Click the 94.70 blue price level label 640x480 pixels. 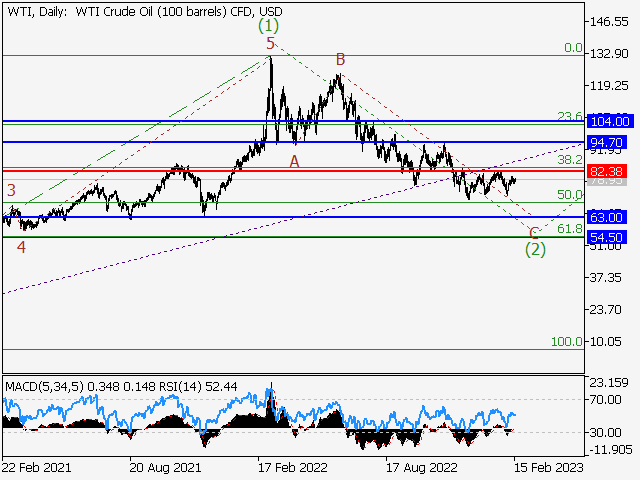[x=607, y=142]
